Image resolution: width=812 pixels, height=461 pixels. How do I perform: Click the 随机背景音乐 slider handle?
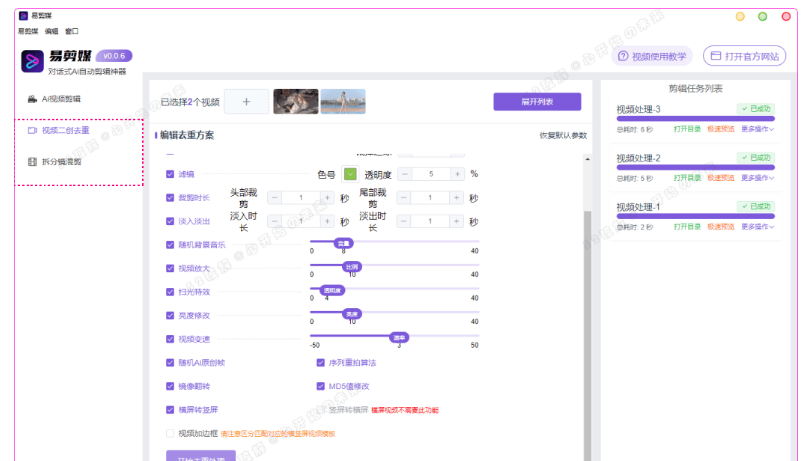coord(343,243)
